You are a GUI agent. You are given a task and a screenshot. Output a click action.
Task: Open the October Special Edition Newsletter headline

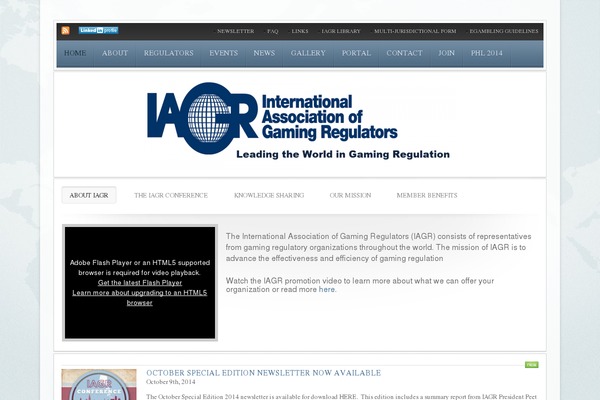(x=264, y=373)
